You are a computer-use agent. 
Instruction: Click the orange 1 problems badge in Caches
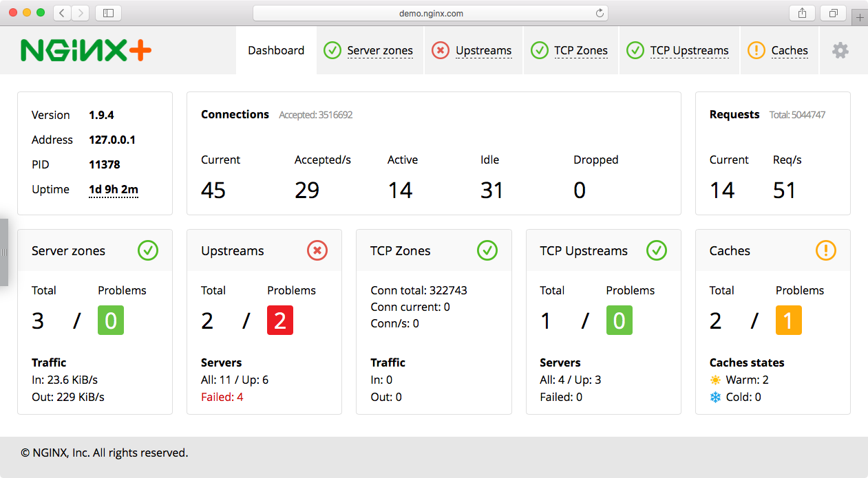[789, 321]
